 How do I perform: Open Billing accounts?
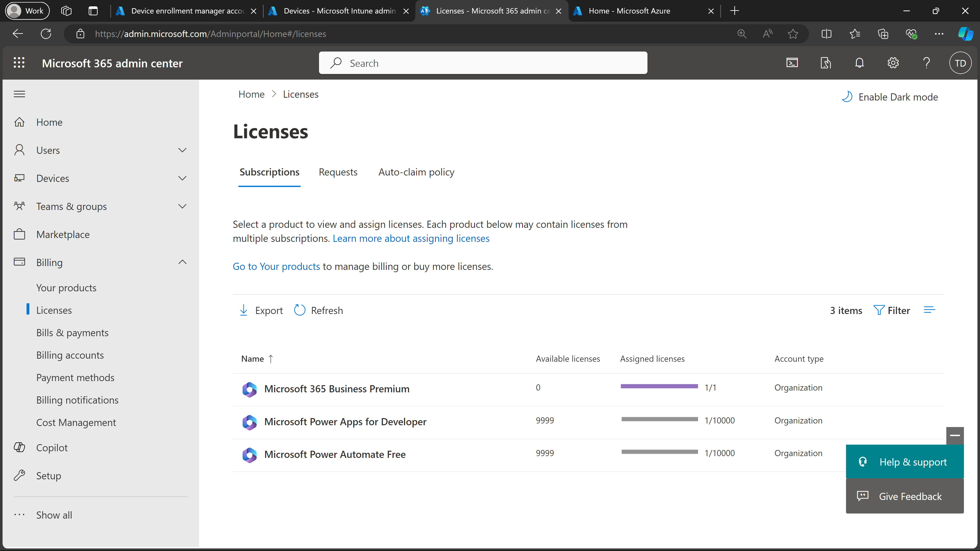(70, 355)
